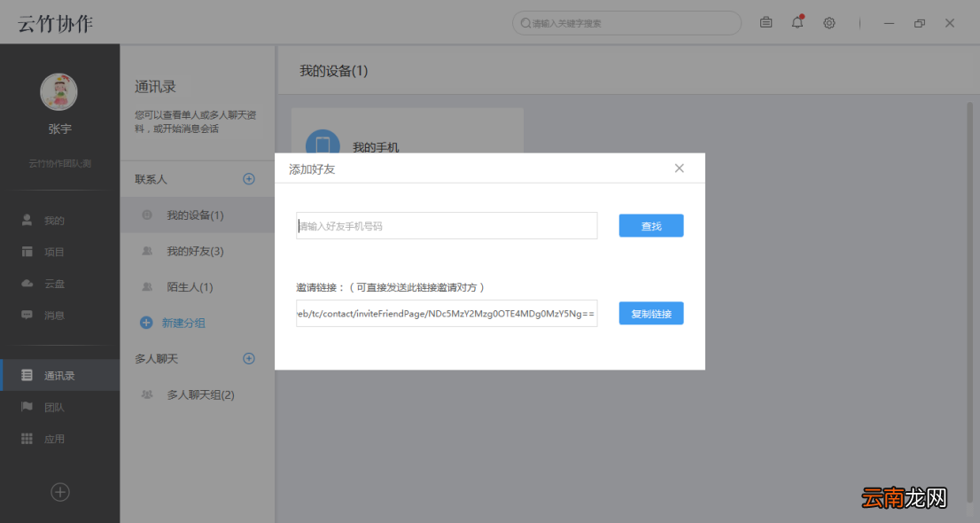The height and width of the screenshot is (523, 980).
Task: Select 我的设备(1) in contacts list
Action: 198,215
